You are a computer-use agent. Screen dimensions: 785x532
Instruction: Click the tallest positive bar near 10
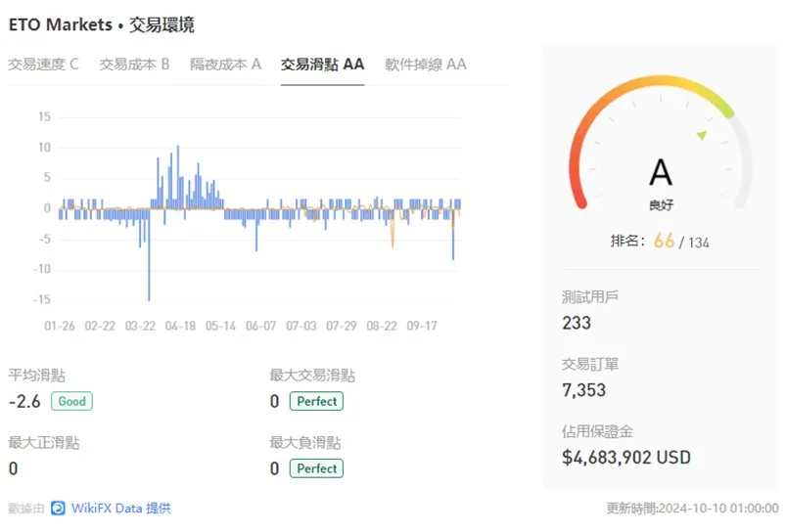coord(178,177)
